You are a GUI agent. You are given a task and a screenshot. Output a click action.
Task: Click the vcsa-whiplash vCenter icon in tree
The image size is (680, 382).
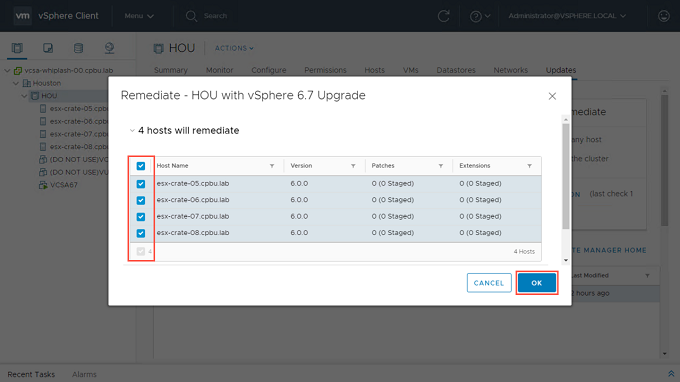18,70
